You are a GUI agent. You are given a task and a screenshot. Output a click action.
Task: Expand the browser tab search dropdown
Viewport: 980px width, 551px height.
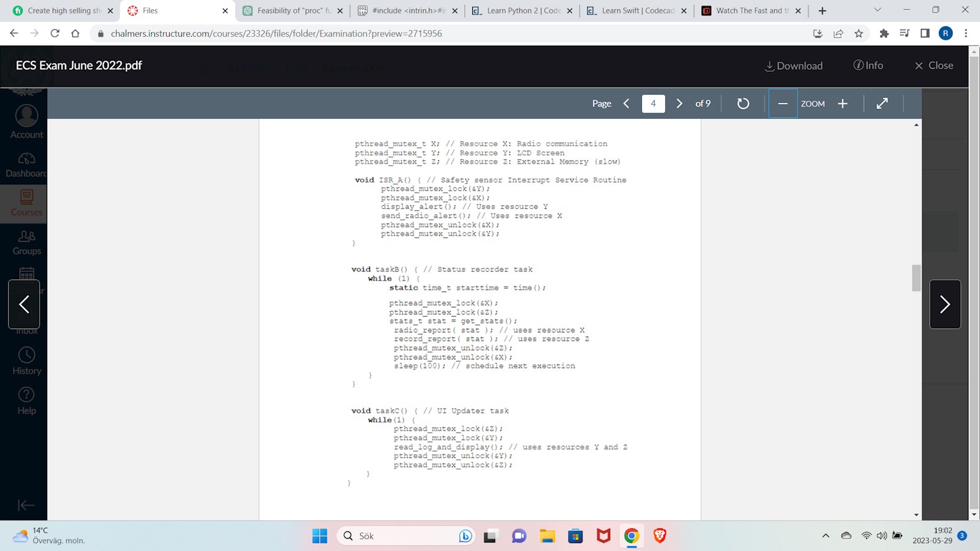[x=877, y=10]
